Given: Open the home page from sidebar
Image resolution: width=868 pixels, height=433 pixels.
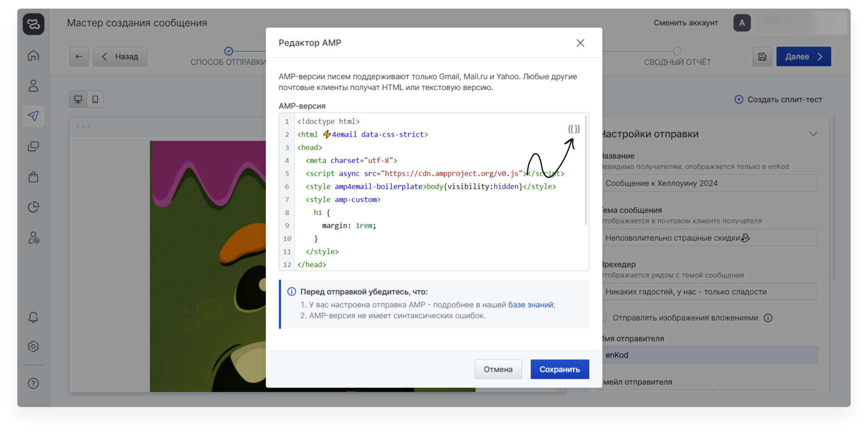Looking at the screenshot, I should 33,56.
